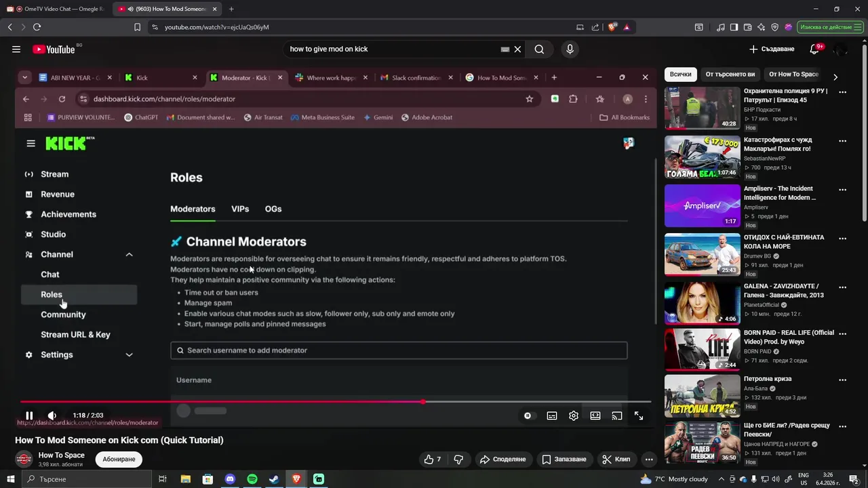Open a new browser tab
868x488 pixels.
pyautogui.click(x=231, y=9)
